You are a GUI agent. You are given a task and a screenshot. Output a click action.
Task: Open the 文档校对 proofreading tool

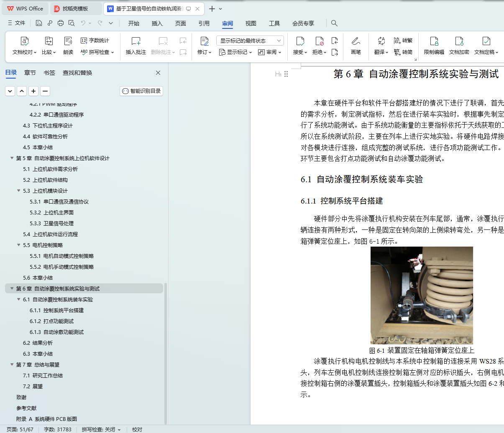click(x=24, y=46)
